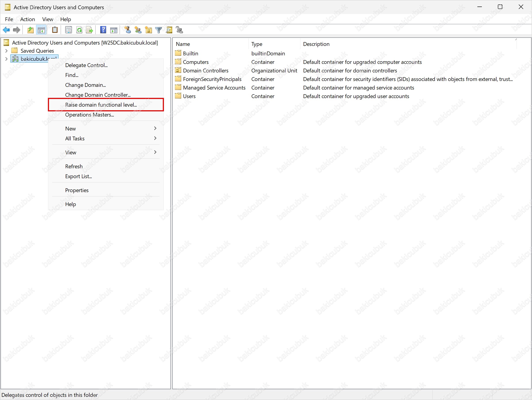Choose Export List... in context menu
This screenshot has height=400, width=532.
[106, 176]
